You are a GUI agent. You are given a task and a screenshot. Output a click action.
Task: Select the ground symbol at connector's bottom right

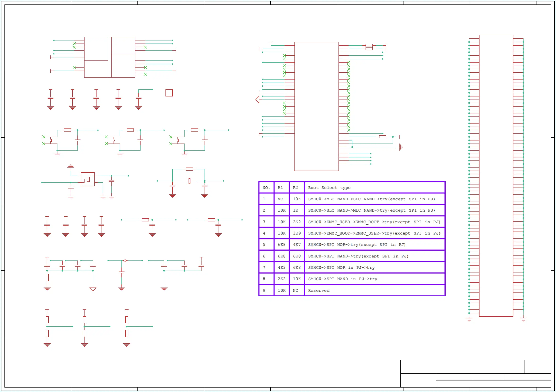523,320
